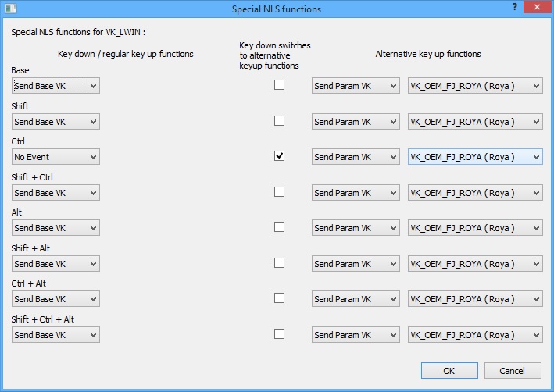Expand Shift + Ctrl row Send Param VK dropdown
This screenshot has width=554, height=392.
(356, 193)
